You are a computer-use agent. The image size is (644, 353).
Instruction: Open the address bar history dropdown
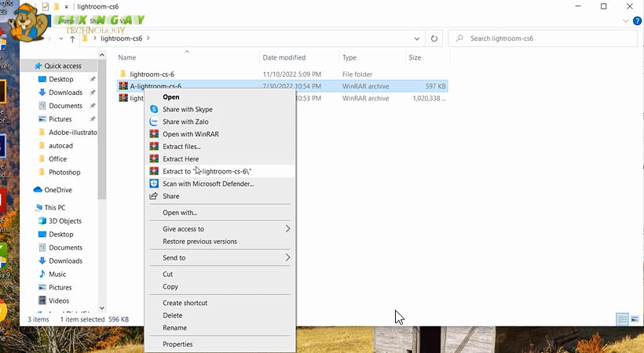pos(416,38)
